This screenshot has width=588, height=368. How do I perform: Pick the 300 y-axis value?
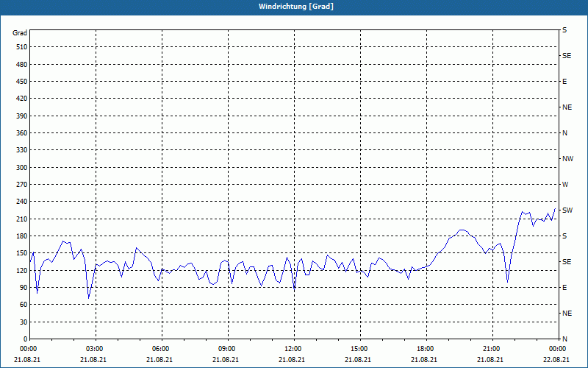[x=22, y=168]
